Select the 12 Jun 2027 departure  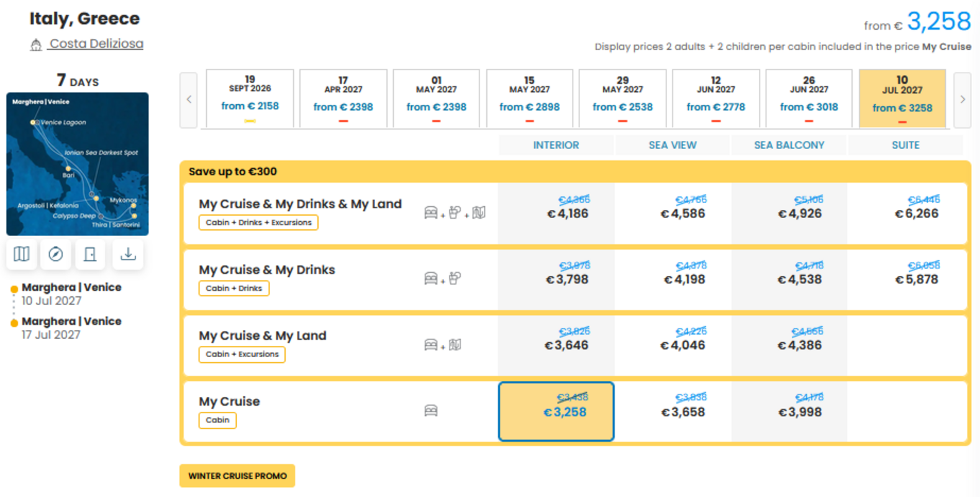click(x=716, y=99)
